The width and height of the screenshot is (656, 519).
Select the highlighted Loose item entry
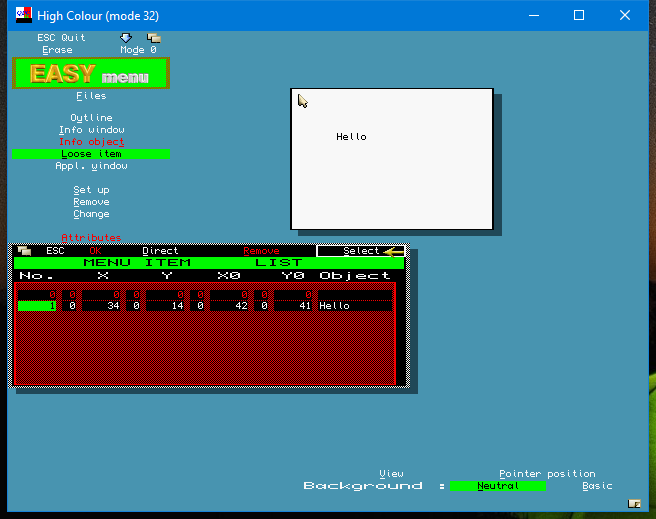click(91, 154)
